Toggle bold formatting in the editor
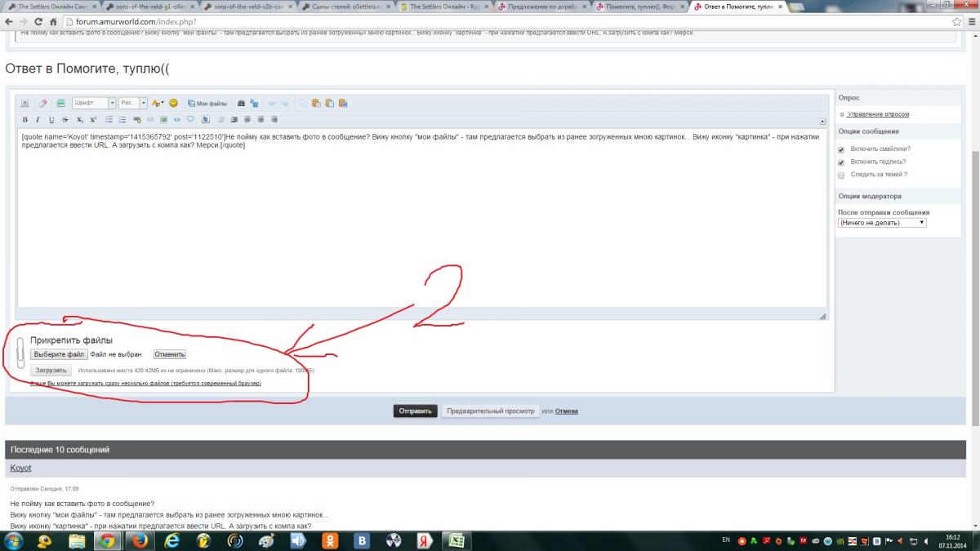This screenshot has width=980, height=551. tap(24, 120)
